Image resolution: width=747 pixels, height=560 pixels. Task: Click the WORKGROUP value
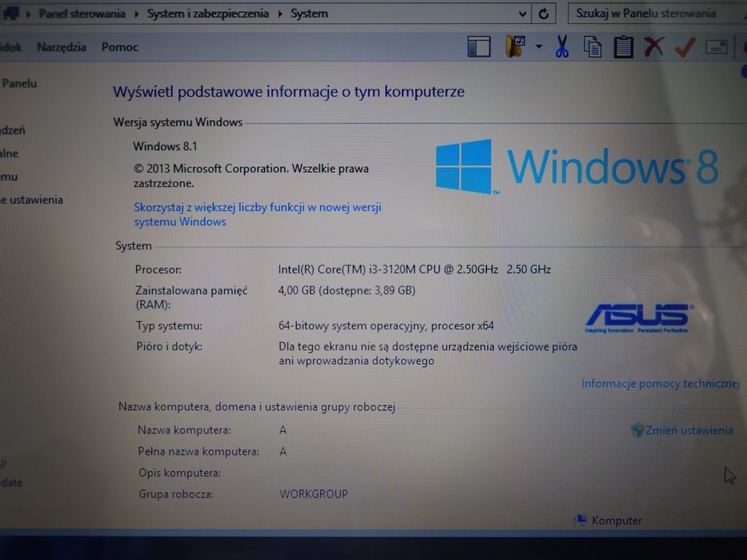314,494
